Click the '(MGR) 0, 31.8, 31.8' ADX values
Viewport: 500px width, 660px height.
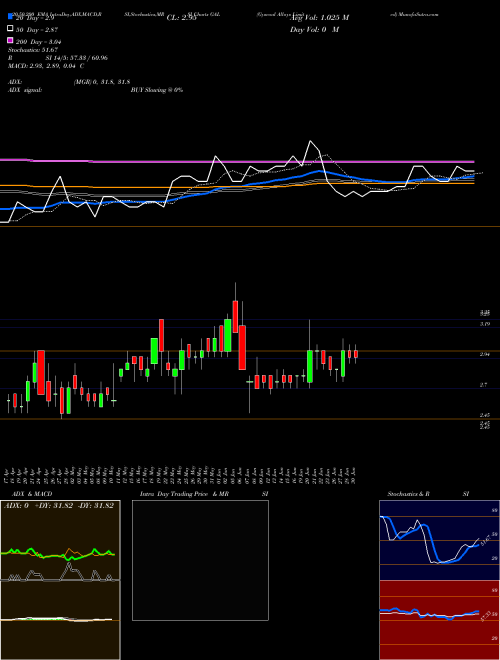coord(102,82)
